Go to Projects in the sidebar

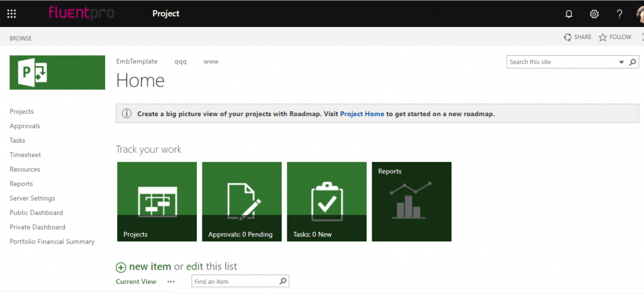tap(22, 112)
